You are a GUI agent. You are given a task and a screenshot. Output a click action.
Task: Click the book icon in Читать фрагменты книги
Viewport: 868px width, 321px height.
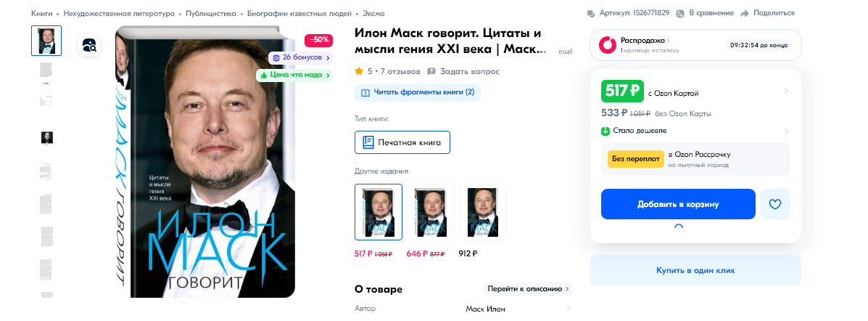(365, 92)
